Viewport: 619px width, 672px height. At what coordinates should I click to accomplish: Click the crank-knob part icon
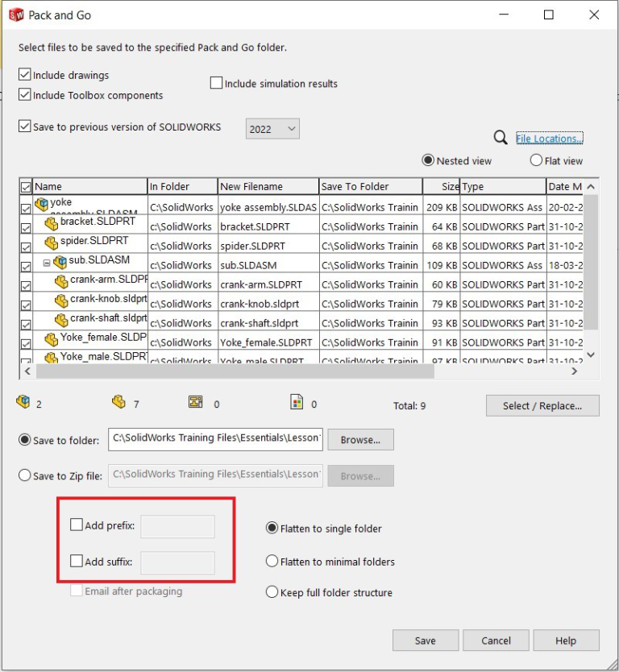click(61, 300)
